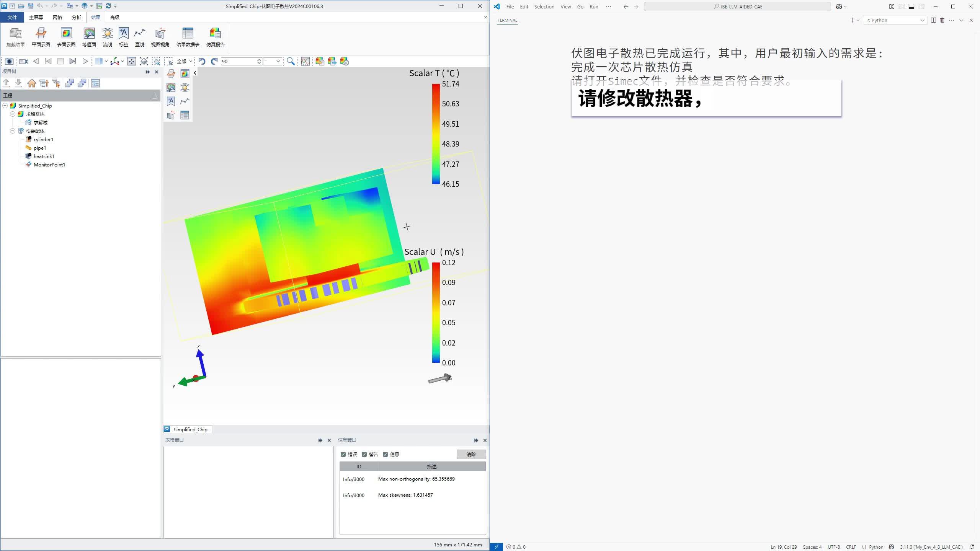The height and width of the screenshot is (551, 980).
Task: Insert a 标签 label annotation
Action: pyautogui.click(x=123, y=36)
